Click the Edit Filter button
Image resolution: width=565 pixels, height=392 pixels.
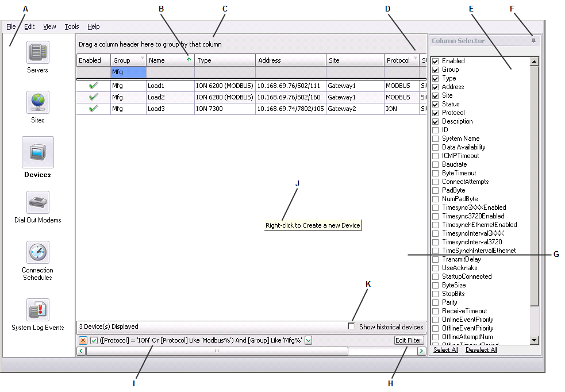tap(408, 340)
